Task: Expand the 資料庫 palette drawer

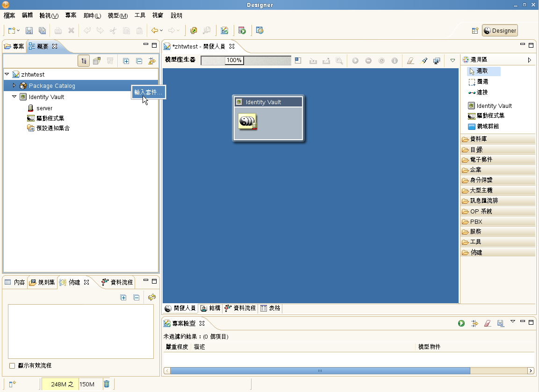Action: pos(498,139)
